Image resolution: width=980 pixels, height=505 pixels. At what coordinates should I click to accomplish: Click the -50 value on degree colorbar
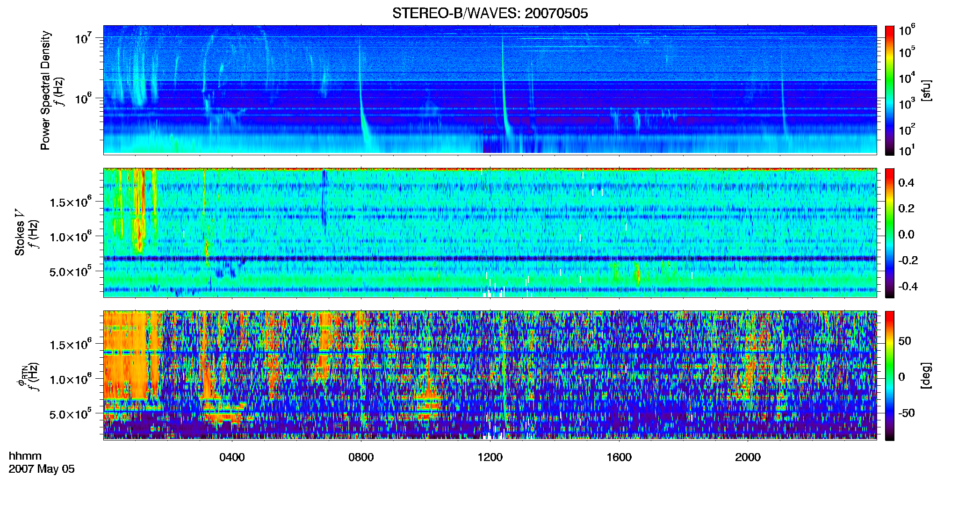[907, 413]
